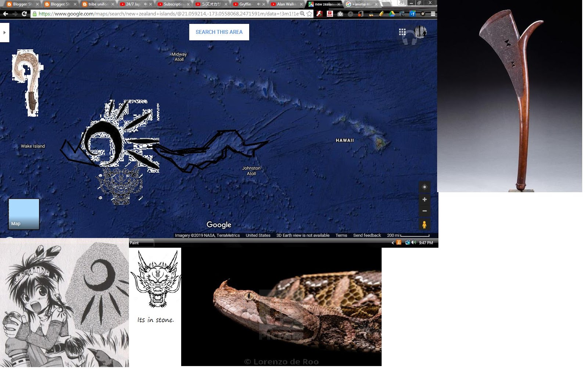Mute the audio icon on the Gryffin tab
This screenshot has height=369, width=588.
tap(258, 4)
